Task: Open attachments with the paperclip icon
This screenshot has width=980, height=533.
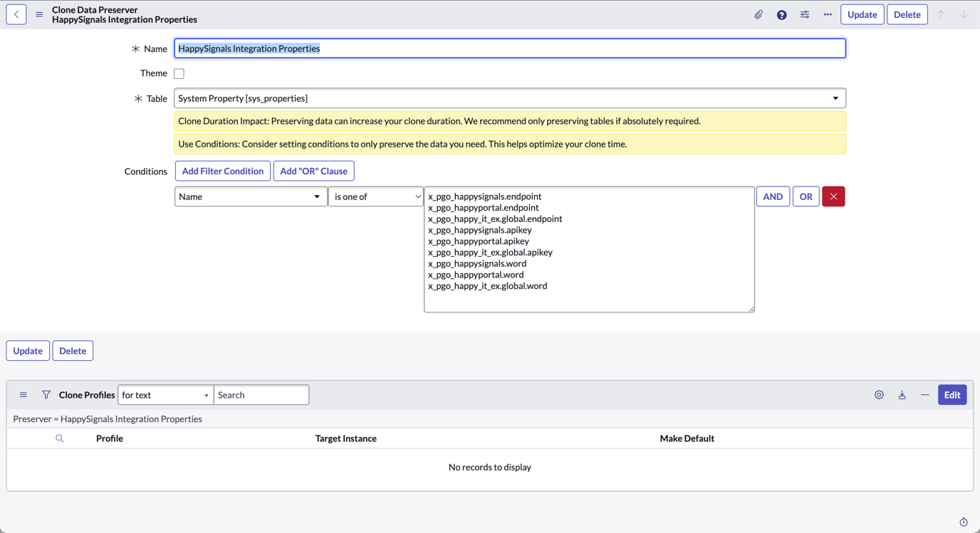Action: (759, 14)
